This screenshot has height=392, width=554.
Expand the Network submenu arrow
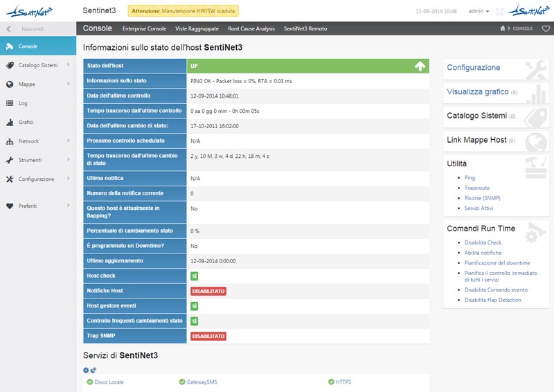point(68,141)
